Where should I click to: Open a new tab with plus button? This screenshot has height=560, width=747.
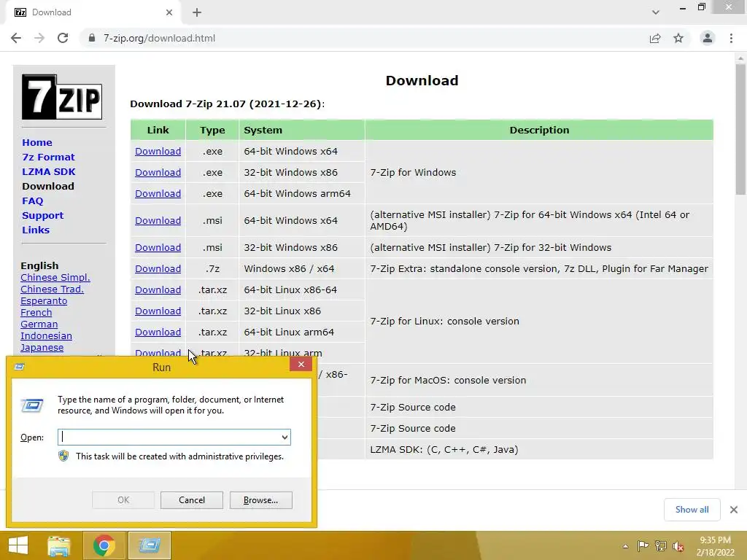coord(197,12)
